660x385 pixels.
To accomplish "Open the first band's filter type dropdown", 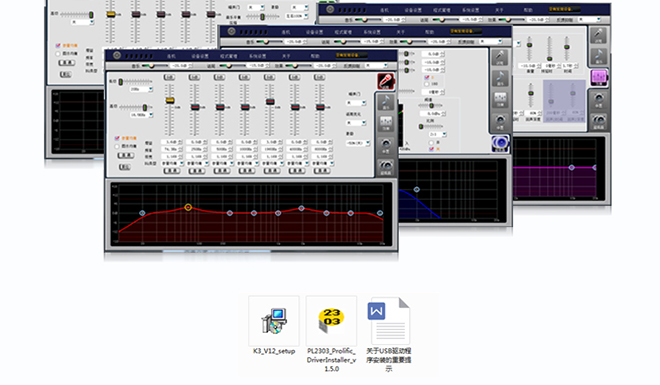I will tap(172, 163).
